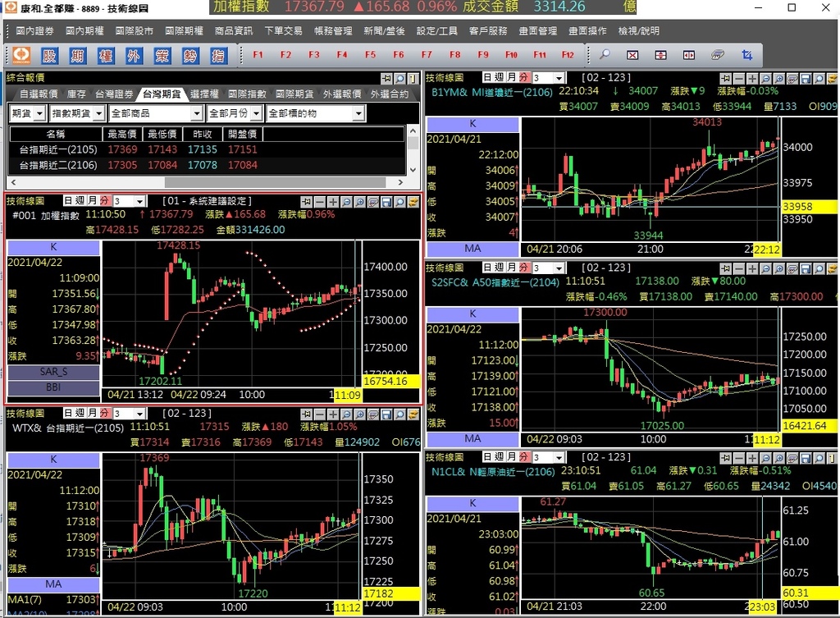Switch to the 國際指數 tab
This screenshot has width=840, height=618.
[x=247, y=94]
